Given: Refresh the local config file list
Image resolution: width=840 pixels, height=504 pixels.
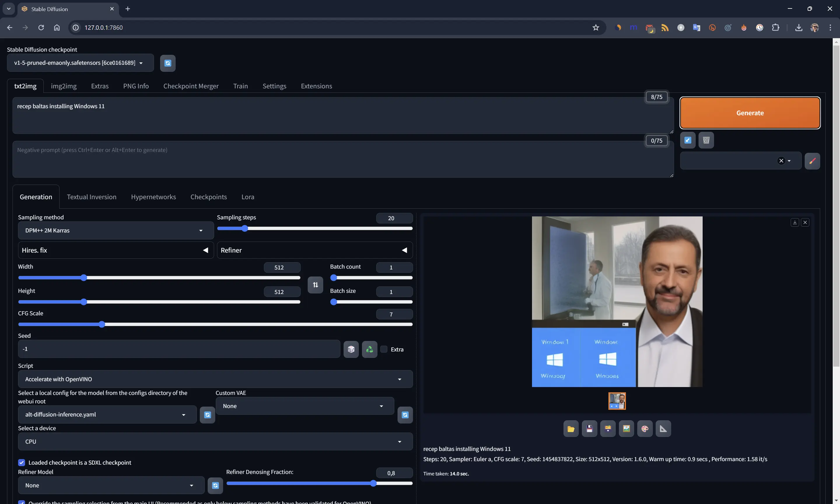Looking at the screenshot, I should 207,415.
